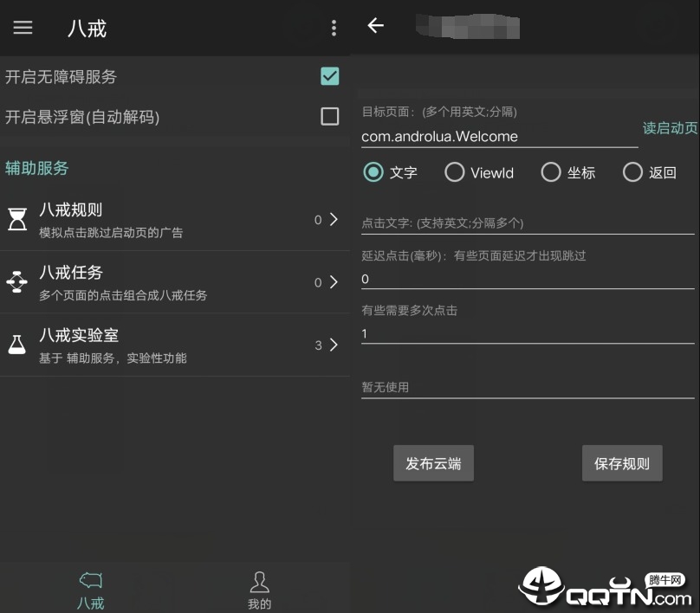700x613 pixels.
Task: Tap the pig icon in bottom navigation
Action: [x=91, y=580]
